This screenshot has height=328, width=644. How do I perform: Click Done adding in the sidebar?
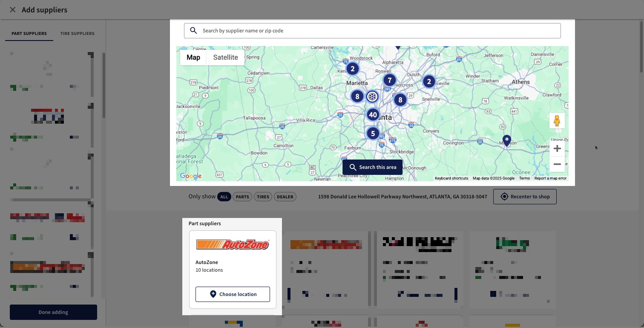tap(53, 312)
